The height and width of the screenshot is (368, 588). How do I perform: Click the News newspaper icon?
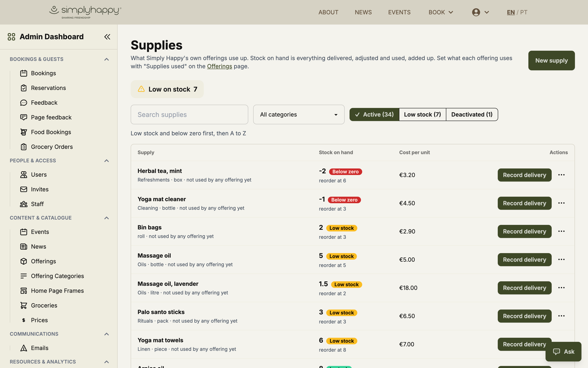(x=23, y=247)
